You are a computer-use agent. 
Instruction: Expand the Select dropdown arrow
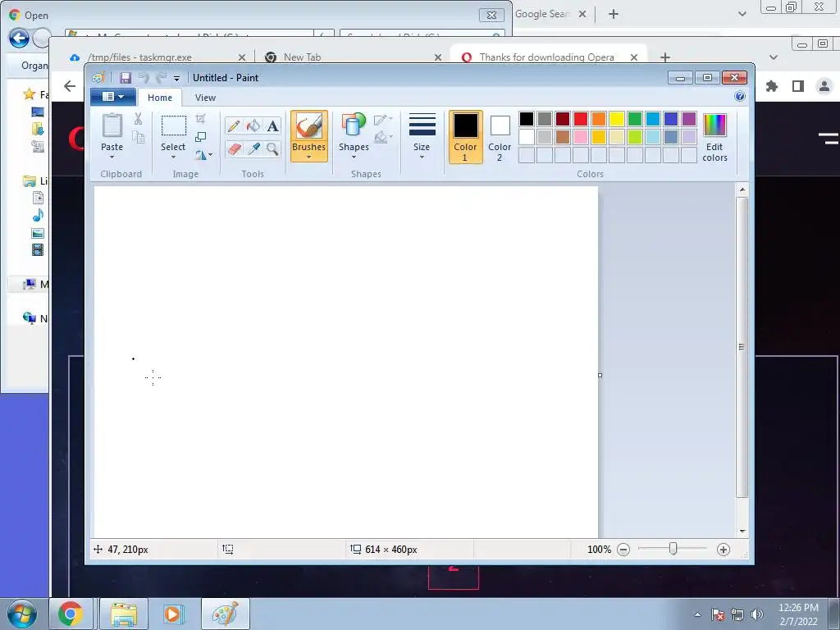[174, 157]
